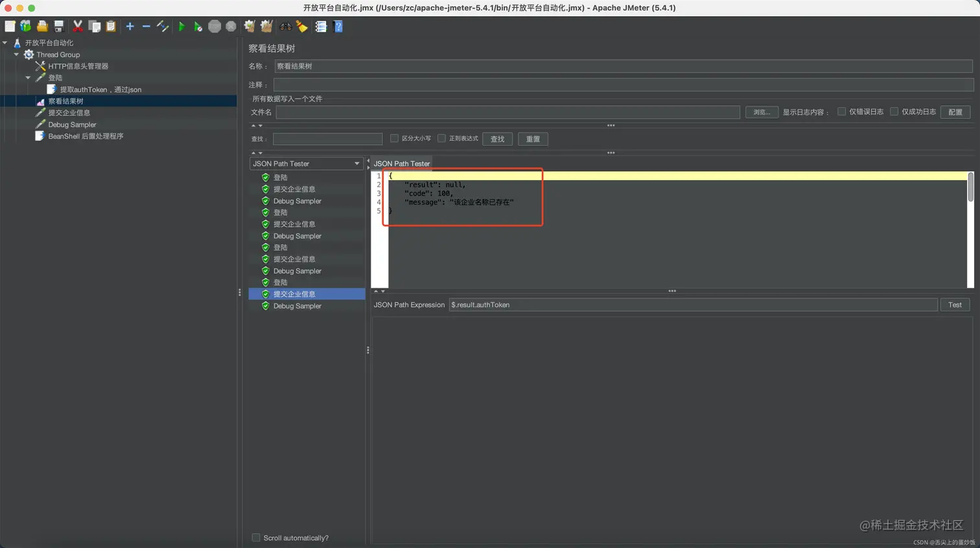Toggle the 区分大小写 checkbox

point(394,138)
